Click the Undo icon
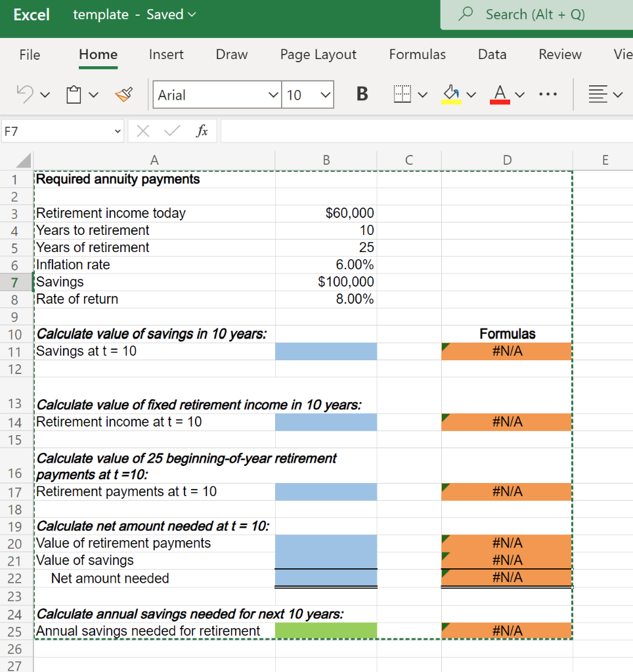The image size is (633, 672). (x=25, y=94)
